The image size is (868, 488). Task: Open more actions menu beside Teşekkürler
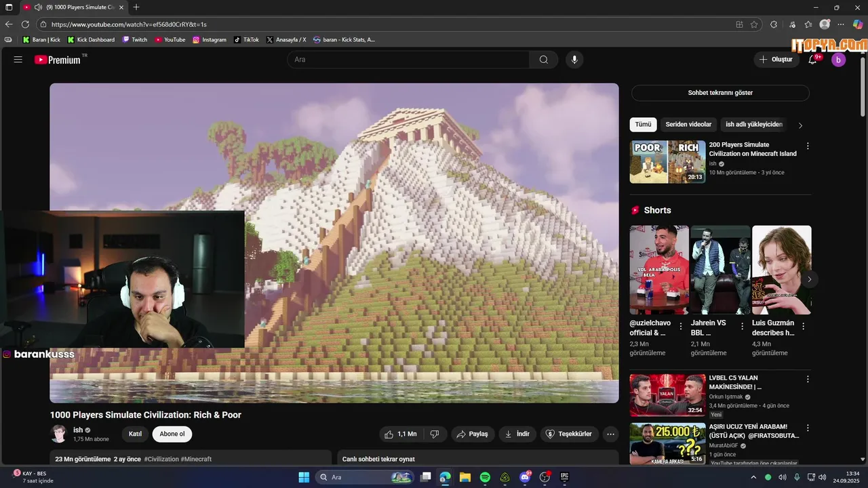610,434
